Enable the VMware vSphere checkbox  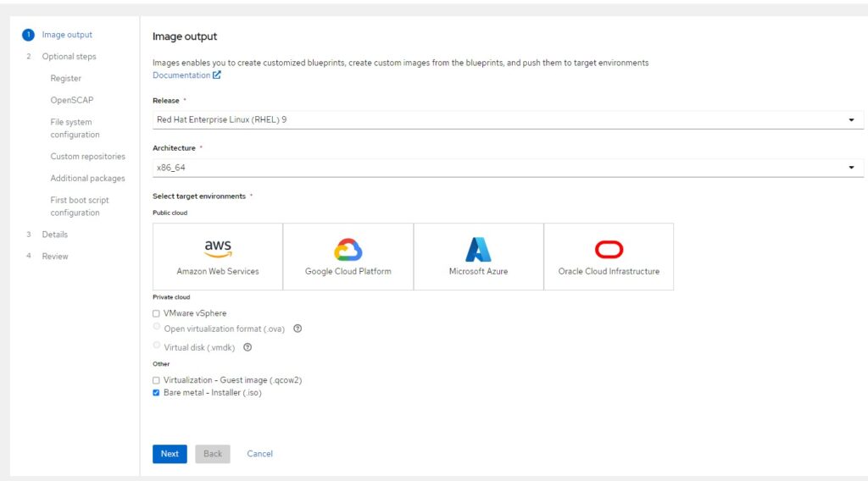tap(156, 313)
